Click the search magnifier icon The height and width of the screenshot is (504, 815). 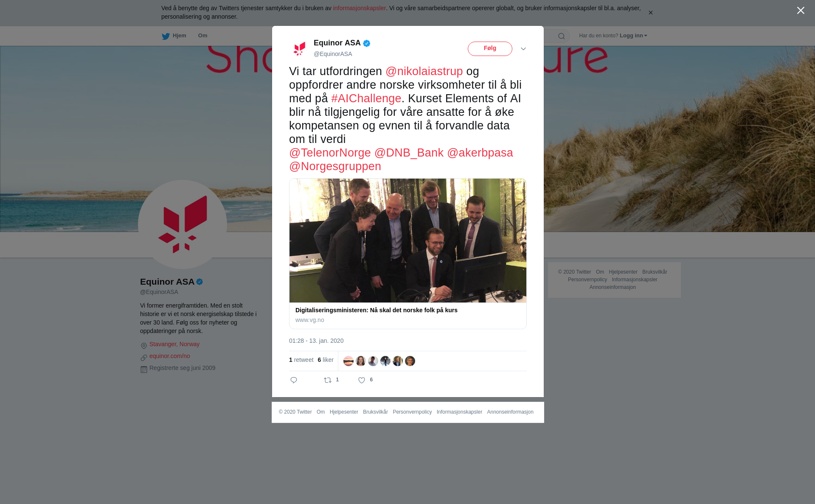[562, 36]
